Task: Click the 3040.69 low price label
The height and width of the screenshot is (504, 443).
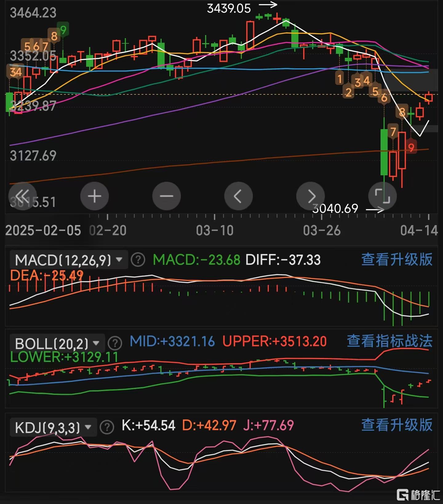Action: (335, 209)
